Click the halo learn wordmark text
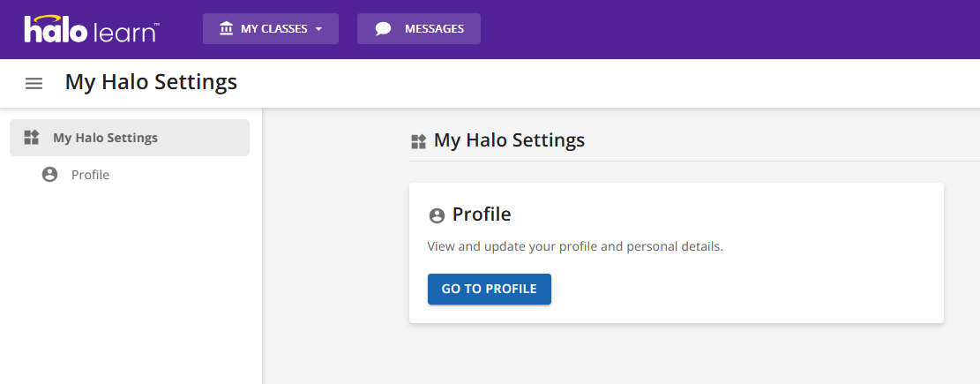This screenshot has height=384, width=980. click(91, 31)
